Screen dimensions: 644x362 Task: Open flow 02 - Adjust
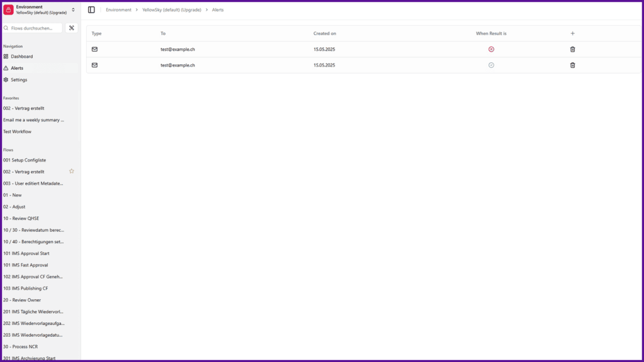coord(14,207)
